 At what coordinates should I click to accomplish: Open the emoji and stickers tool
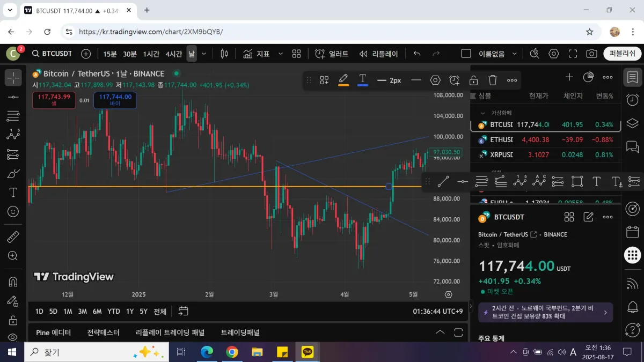[13, 211]
